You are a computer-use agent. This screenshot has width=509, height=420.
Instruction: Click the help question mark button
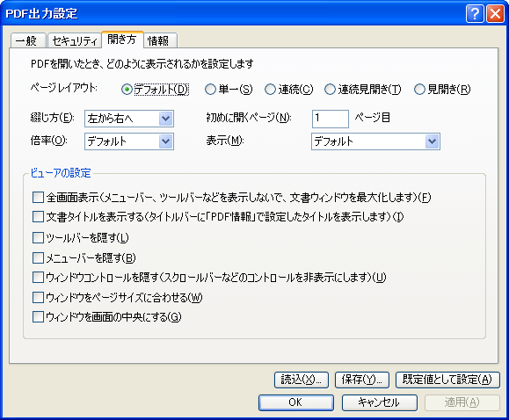[475, 14]
